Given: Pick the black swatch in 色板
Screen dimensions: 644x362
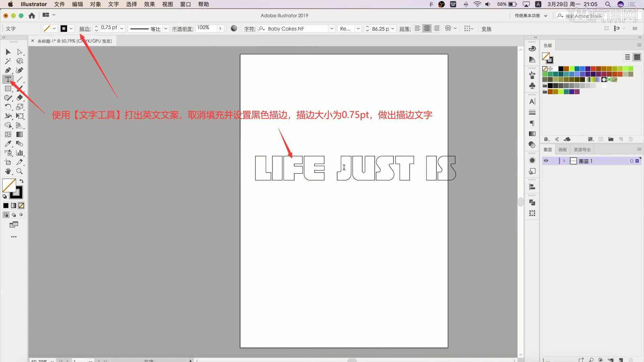Looking at the screenshot, I should (561, 69).
